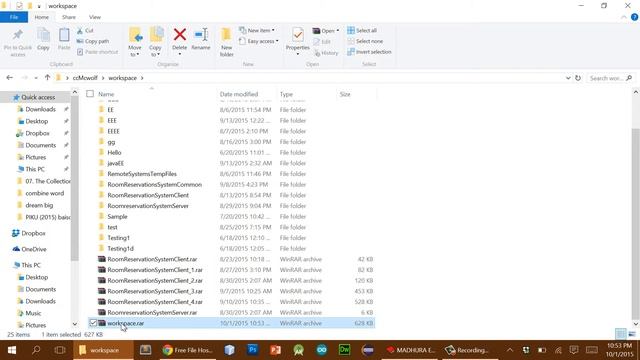Select the Testing1d folder

120,248
